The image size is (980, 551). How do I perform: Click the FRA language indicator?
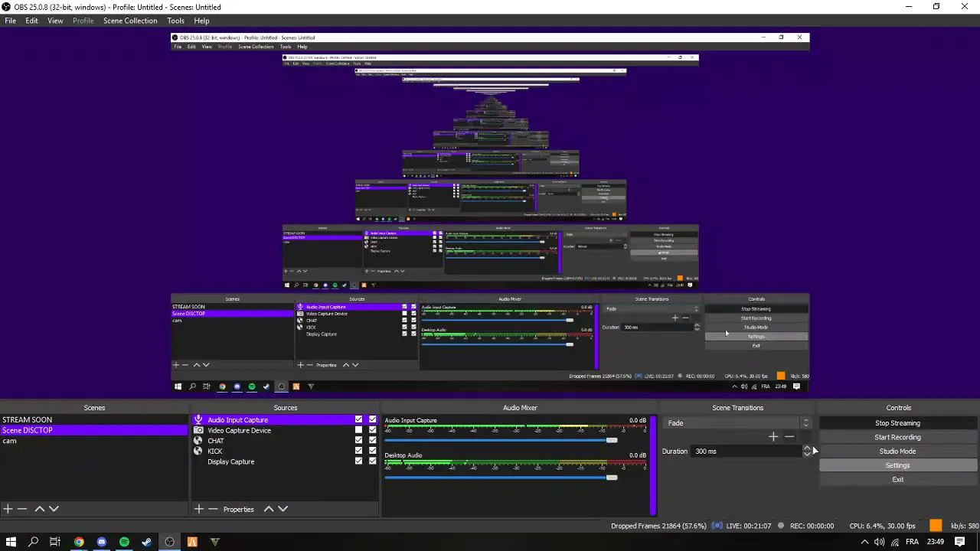click(x=911, y=542)
